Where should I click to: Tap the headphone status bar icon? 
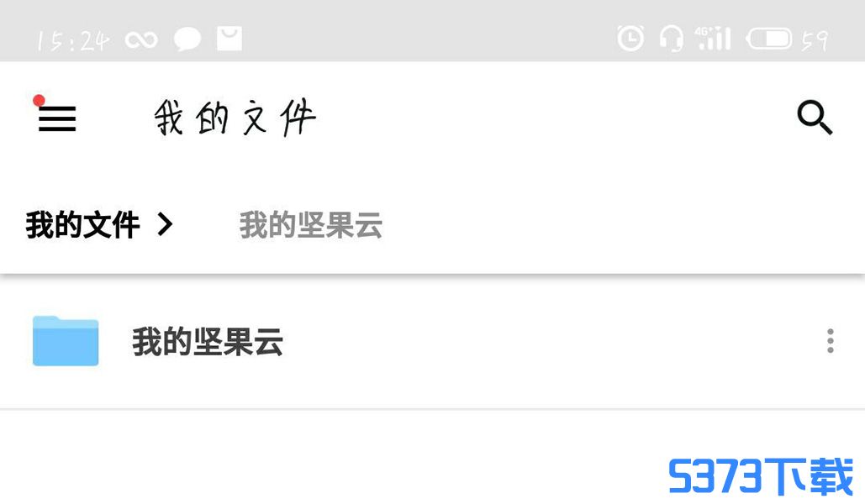point(672,39)
